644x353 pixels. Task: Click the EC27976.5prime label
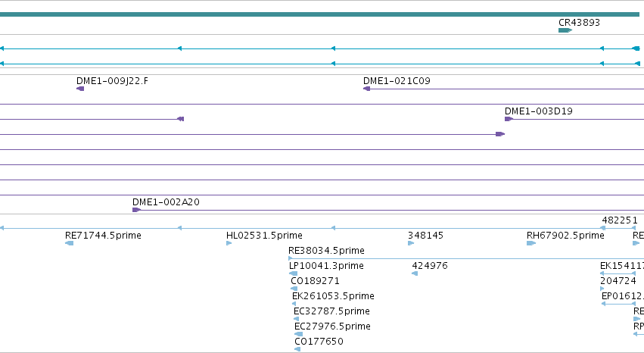tap(332, 326)
